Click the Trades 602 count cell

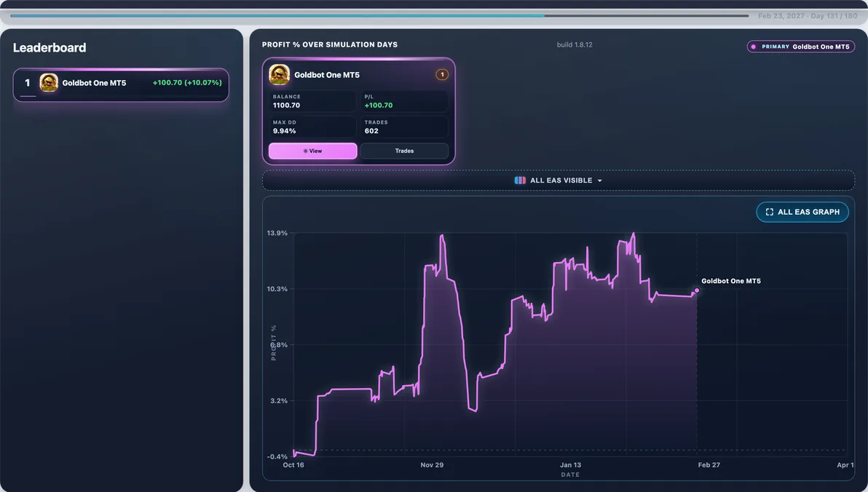click(x=404, y=127)
